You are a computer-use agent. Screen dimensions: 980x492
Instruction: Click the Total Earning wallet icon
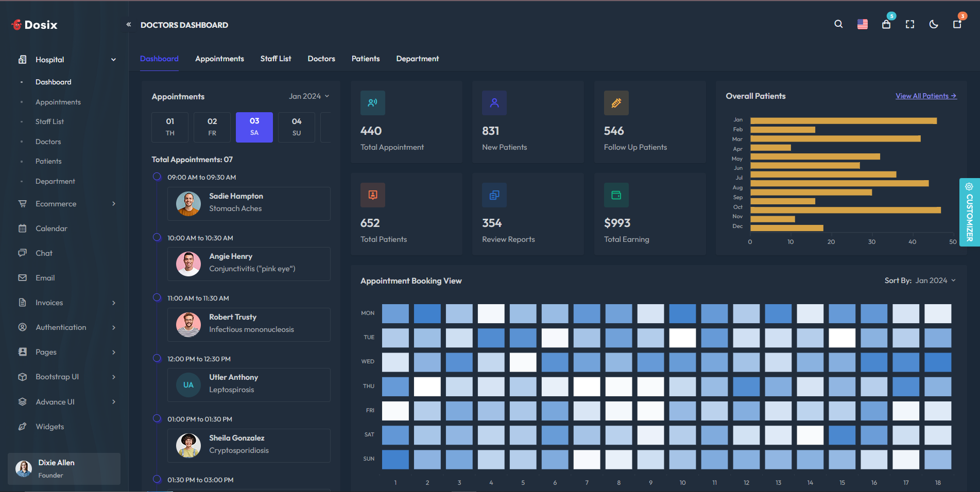click(x=616, y=195)
